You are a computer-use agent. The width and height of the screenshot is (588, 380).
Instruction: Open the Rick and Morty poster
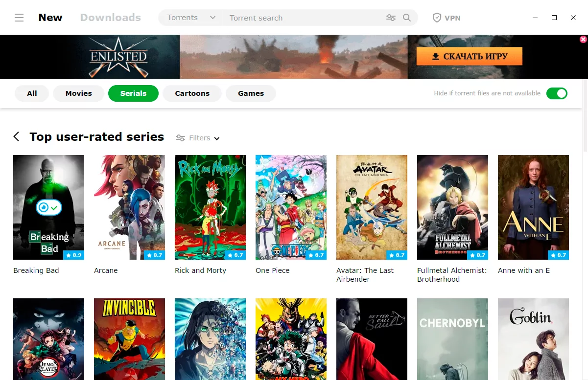pos(210,207)
